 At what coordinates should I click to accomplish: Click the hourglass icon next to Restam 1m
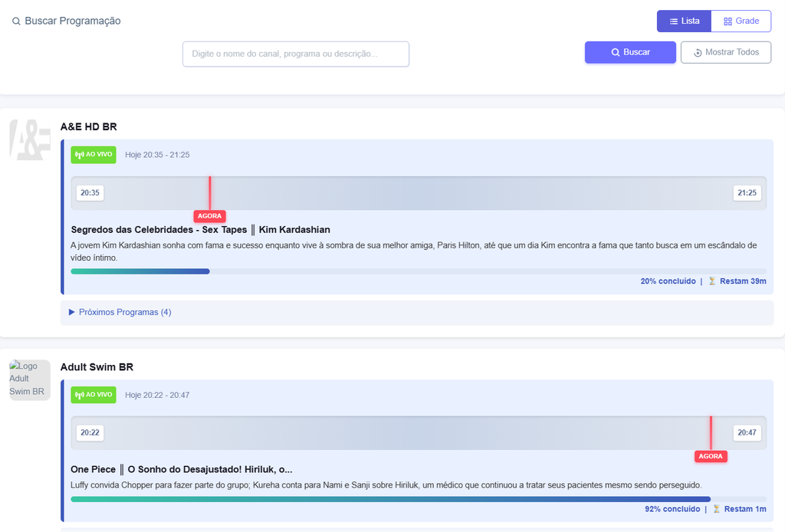[x=717, y=509]
